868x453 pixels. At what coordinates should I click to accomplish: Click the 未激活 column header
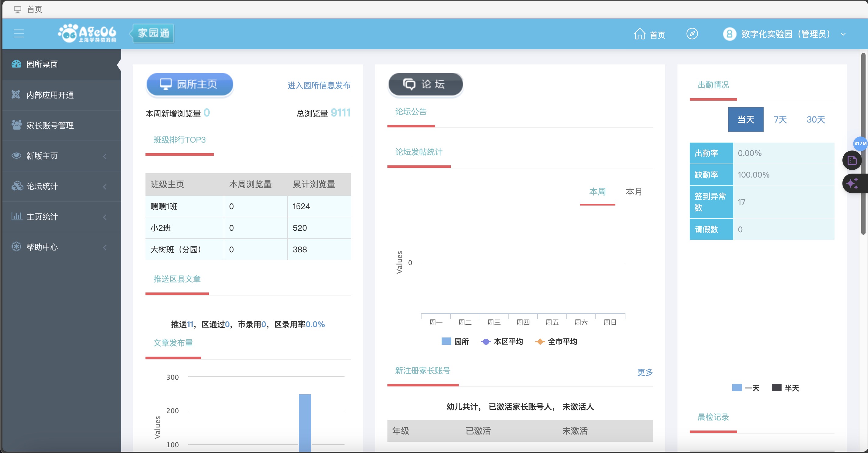click(575, 431)
